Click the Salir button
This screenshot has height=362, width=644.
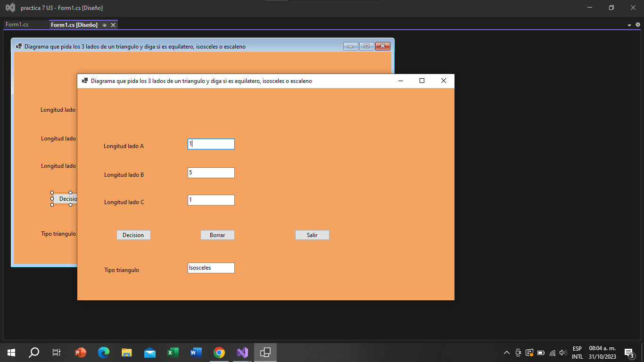312,235
